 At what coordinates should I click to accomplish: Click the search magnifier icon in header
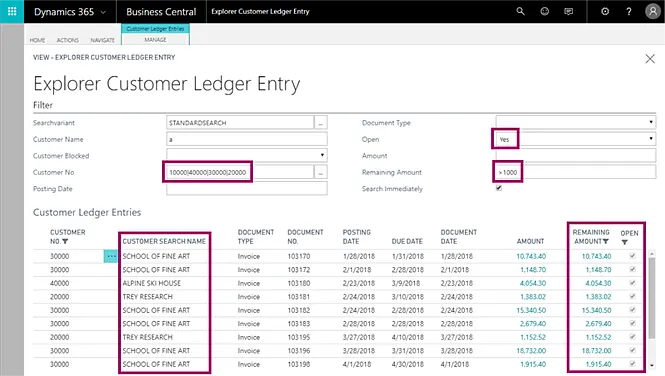(520, 11)
